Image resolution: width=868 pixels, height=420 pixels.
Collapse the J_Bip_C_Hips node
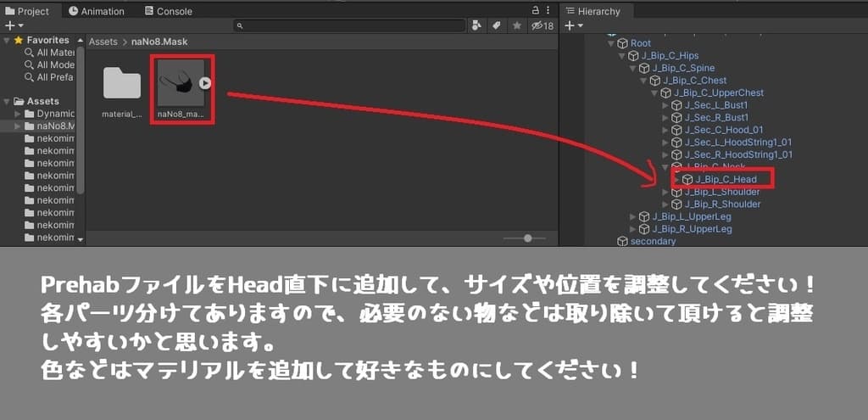[621, 55]
